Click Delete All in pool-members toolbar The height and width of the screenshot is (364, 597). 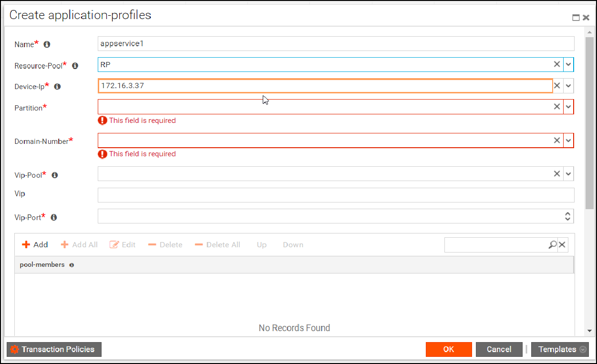coord(217,244)
